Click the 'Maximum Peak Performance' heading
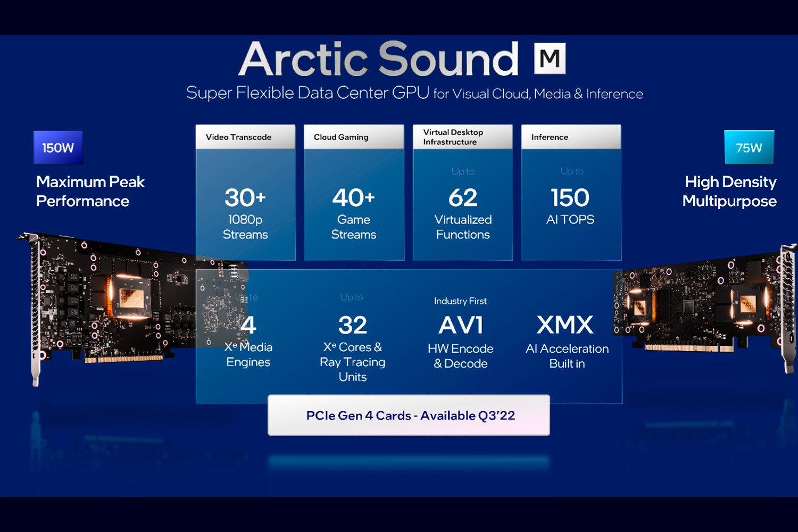Viewport: 798px width, 532px height. coord(90,192)
